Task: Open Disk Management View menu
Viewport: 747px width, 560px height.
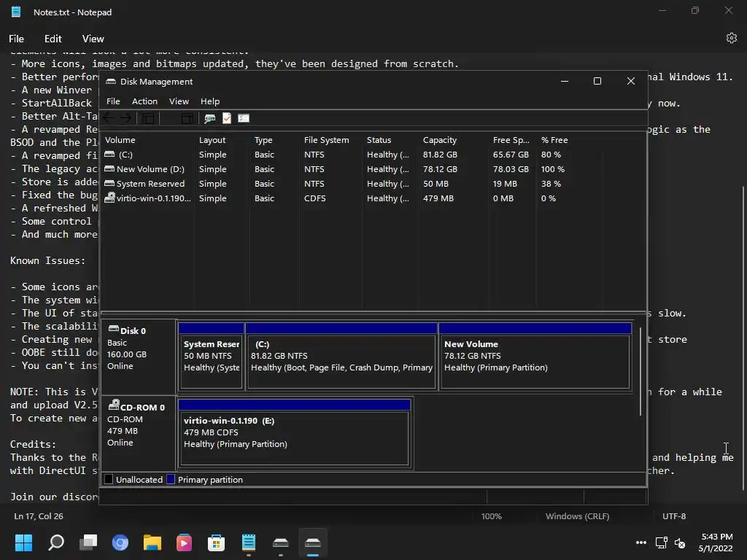Action: click(179, 101)
